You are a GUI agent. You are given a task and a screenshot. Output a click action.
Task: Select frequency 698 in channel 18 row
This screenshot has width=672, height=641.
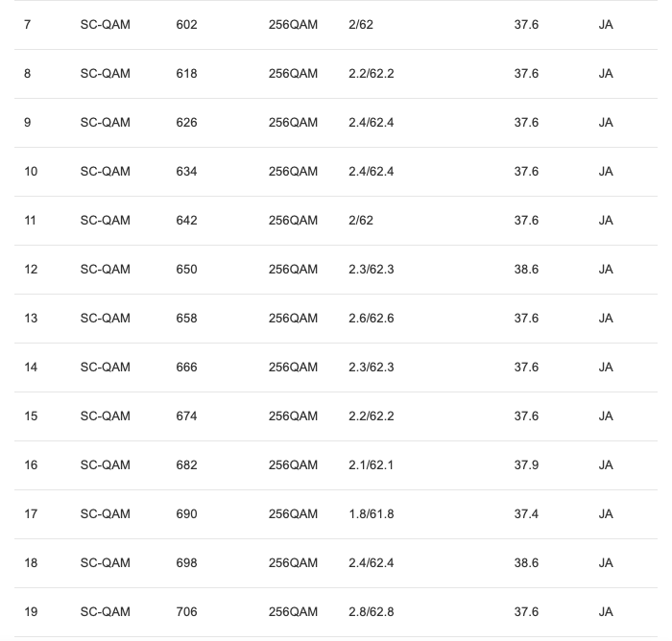186,562
